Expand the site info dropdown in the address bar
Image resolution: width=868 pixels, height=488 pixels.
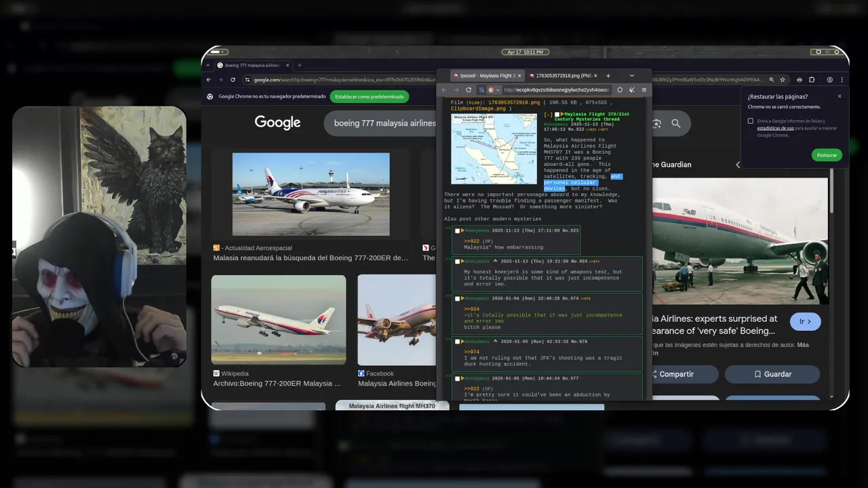pyautogui.click(x=498, y=89)
